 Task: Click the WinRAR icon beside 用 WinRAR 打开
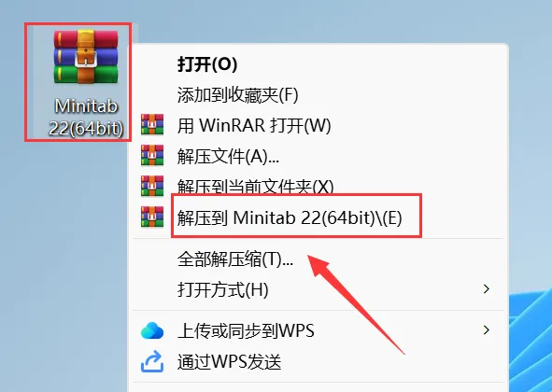pos(152,124)
